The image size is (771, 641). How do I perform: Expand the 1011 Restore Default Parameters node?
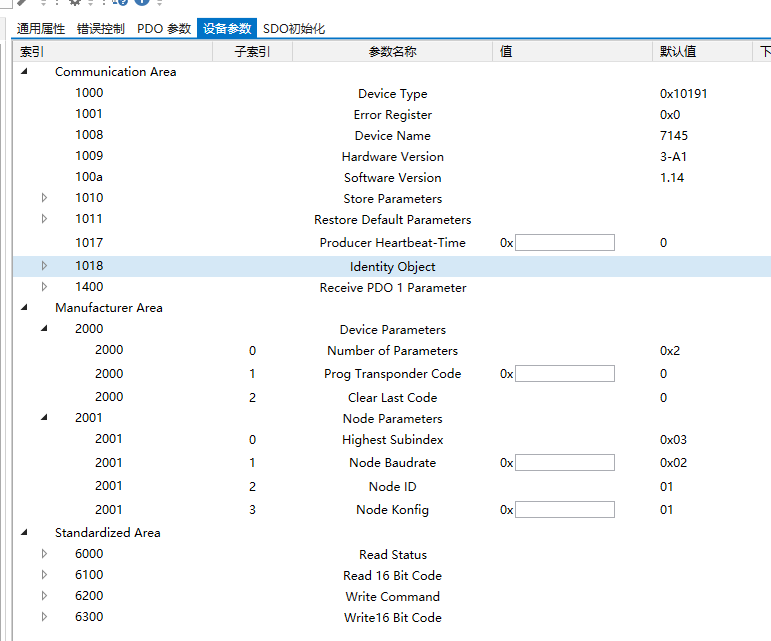(44, 219)
